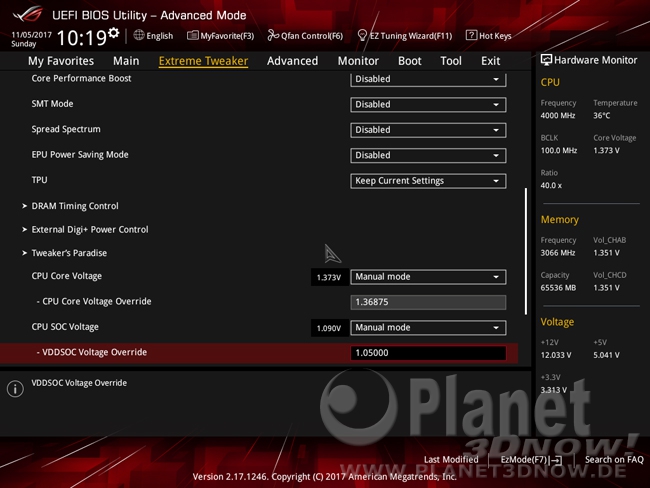Click the globe language icon
This screenshot has width=650, height=488.
click(x=139, y=35)
